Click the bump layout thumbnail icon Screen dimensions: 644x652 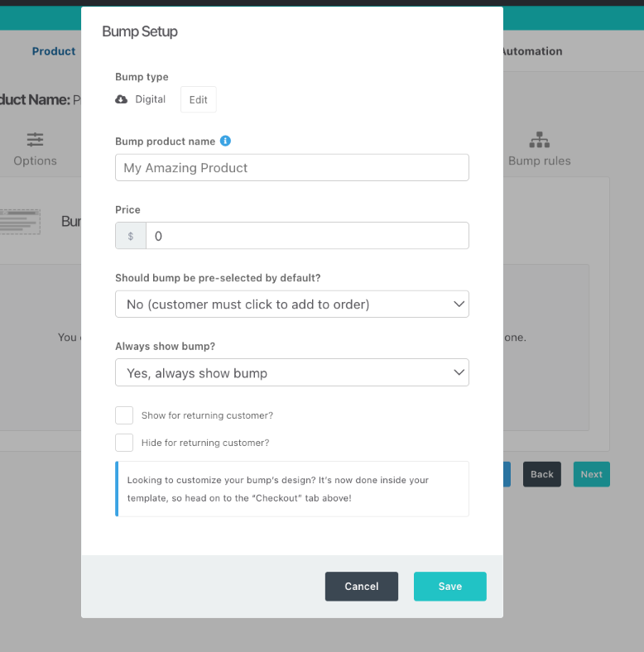pos(20,222)
